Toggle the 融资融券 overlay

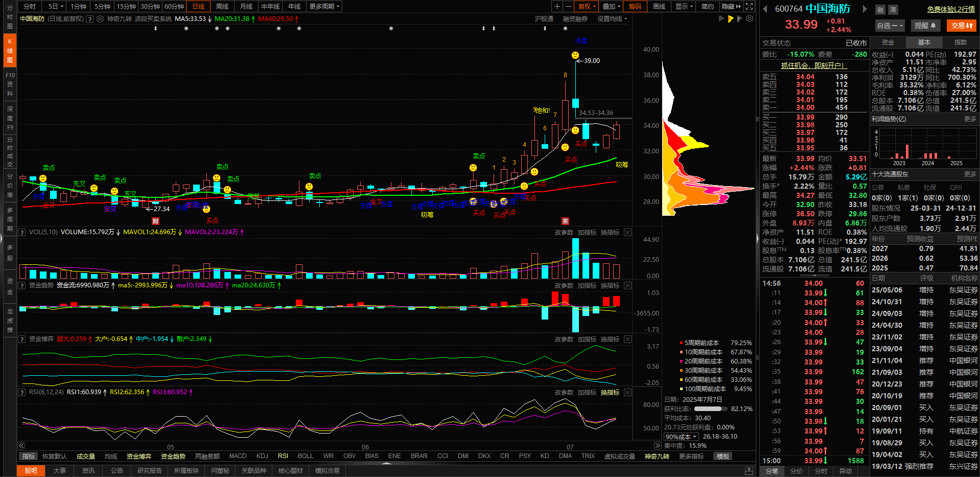click(x=575, y=19)
